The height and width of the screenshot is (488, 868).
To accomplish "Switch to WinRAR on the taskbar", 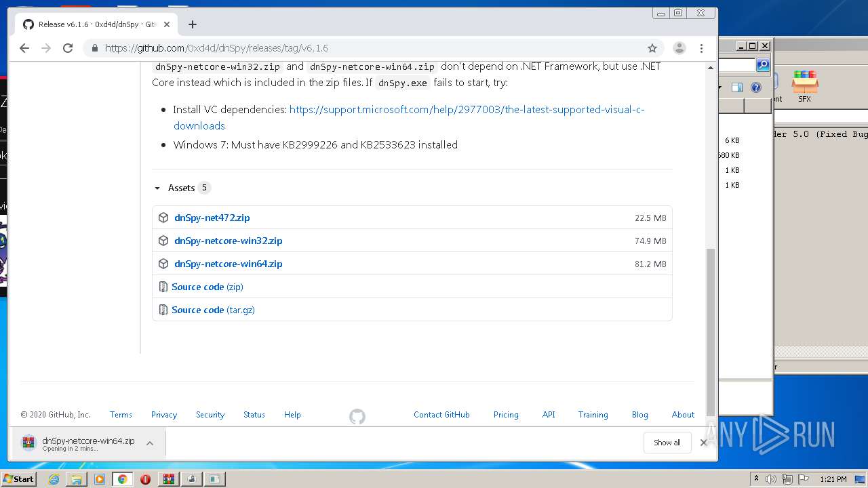I will click(168, 479).
